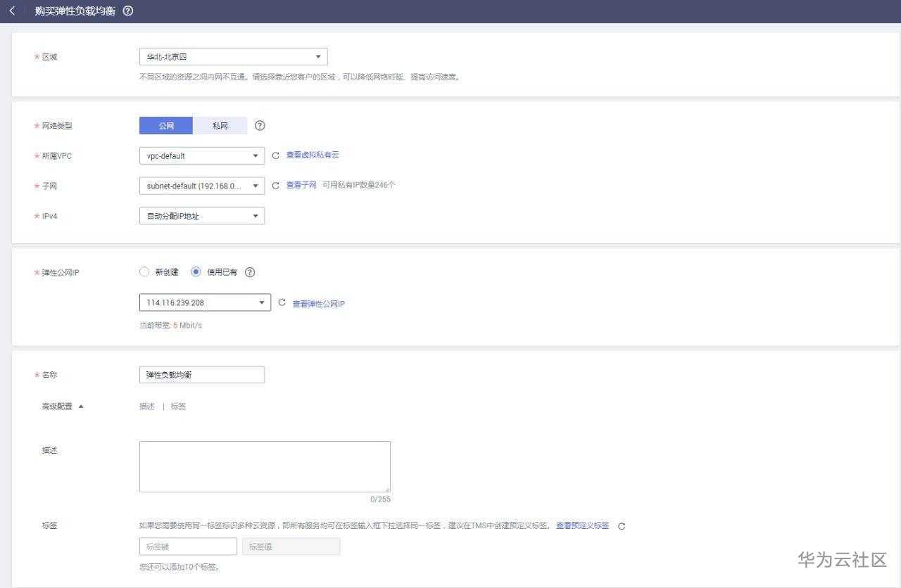The height and width of the screenshot is (588, 901).
Task: Click the load balancer name input field
Action: 201,374
